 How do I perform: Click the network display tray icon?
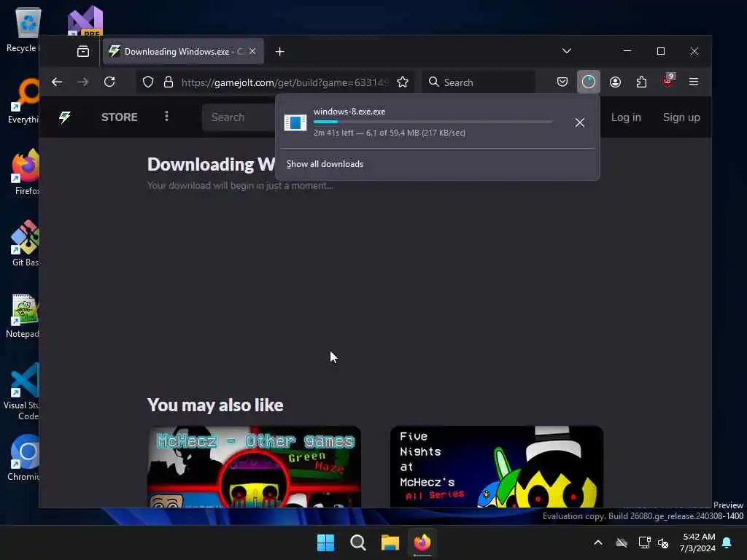coord(645,542)
